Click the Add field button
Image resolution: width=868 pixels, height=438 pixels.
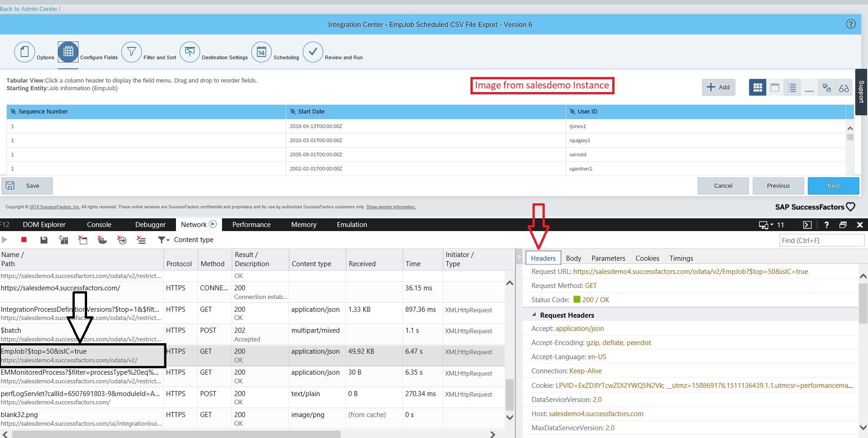click(x=718, y=87)
